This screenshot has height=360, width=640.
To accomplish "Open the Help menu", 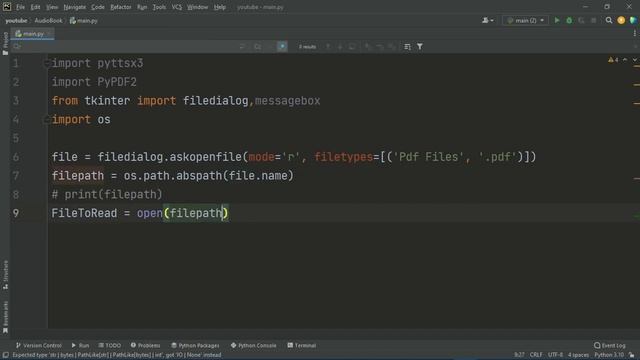I will pos(220,7).
